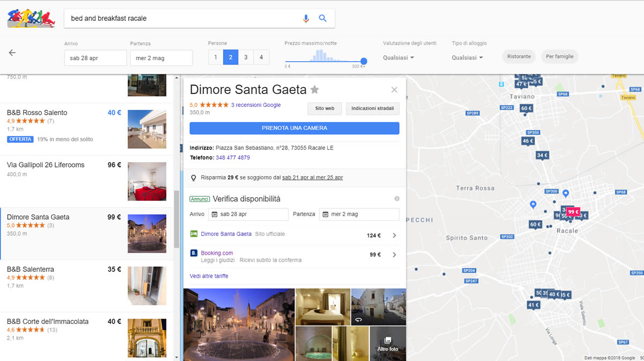The height and width of the screenshot is (361, 644).
Task: Click the sab 21 apr al mer 25 apr link
Action: coord(312,178)
